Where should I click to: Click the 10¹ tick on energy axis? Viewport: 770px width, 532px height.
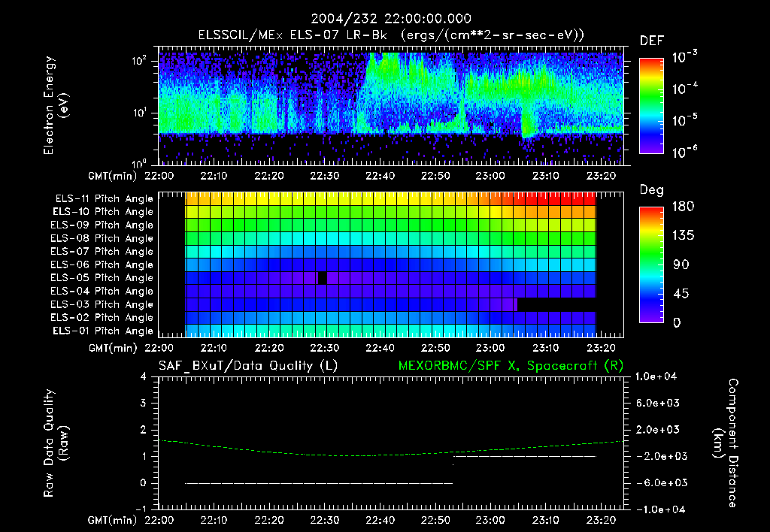tap(140, 113)
